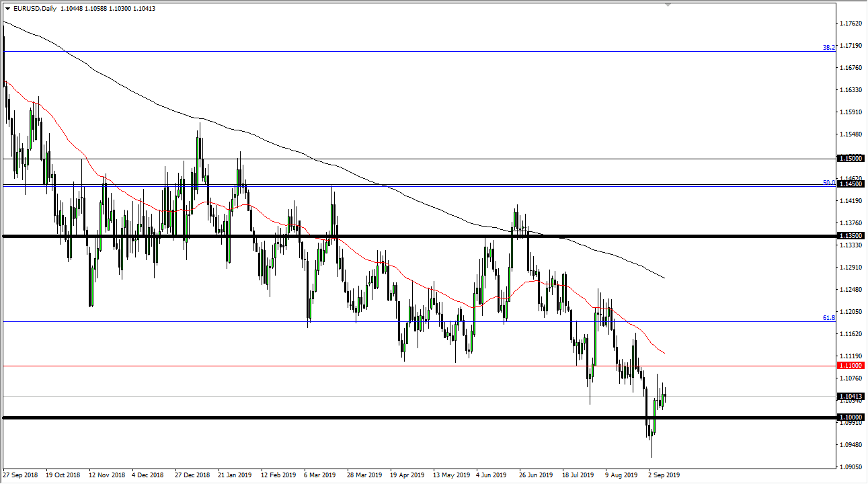Click the 1.15000 price level tag

[x=851, y=159]
